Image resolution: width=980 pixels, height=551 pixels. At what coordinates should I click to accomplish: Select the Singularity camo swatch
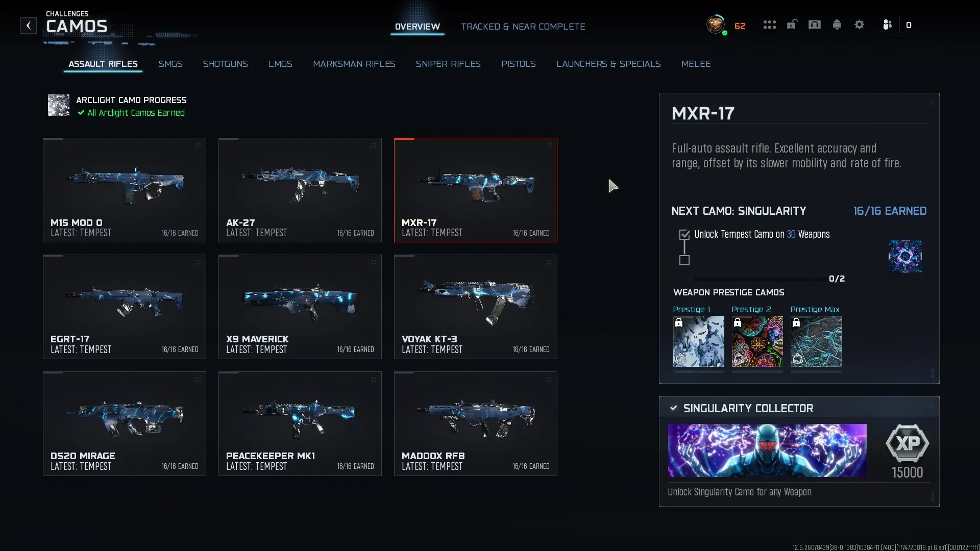(905, 256)
